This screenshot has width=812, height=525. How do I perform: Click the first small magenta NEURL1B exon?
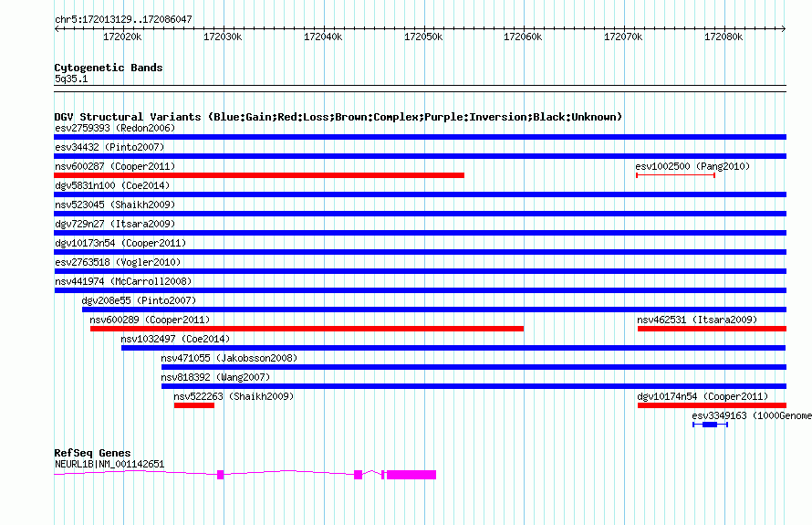click(220, 475)
